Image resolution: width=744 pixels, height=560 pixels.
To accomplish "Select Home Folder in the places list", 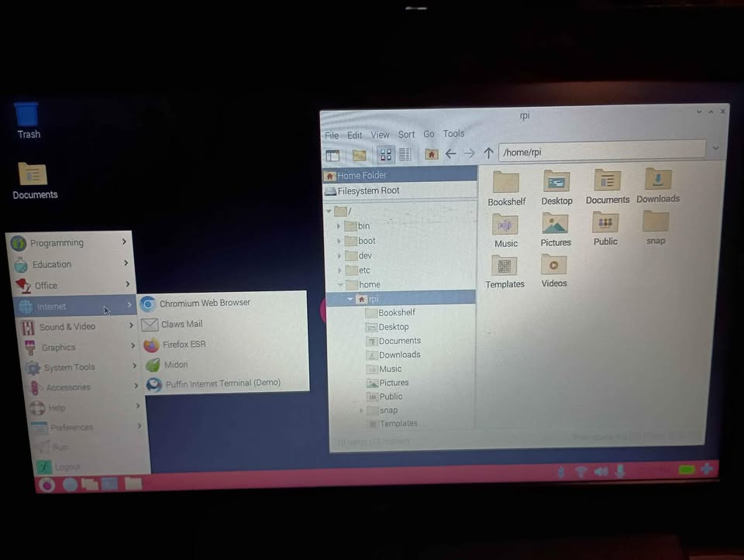I will 400,175.
